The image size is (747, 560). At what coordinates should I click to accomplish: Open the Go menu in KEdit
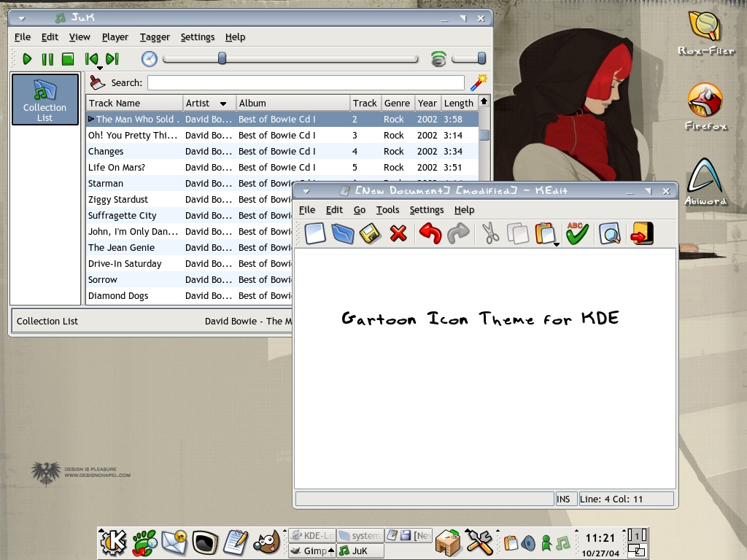click(x=359, y=209)
